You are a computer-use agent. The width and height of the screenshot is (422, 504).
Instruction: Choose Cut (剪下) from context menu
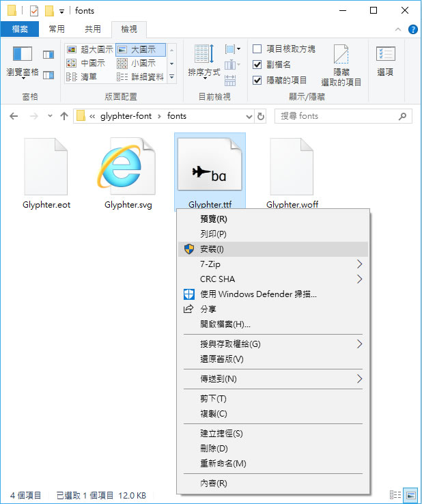point(273,399)
